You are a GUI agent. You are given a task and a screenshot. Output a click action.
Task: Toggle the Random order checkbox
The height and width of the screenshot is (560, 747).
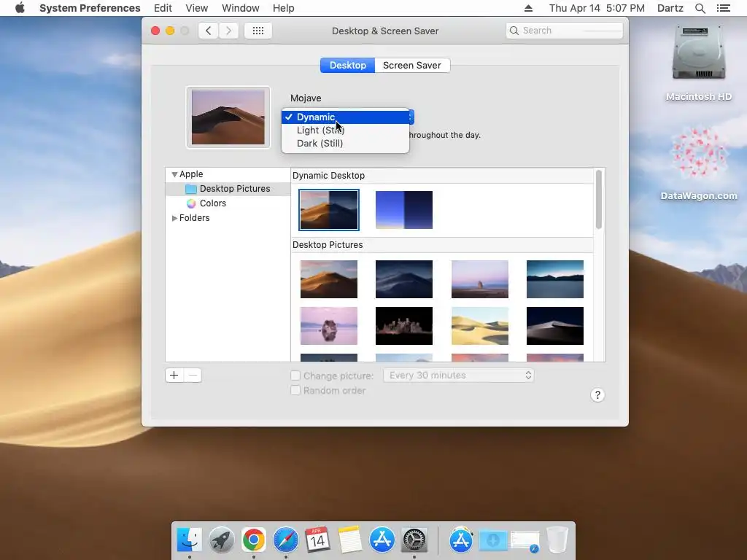coord(295,391)
